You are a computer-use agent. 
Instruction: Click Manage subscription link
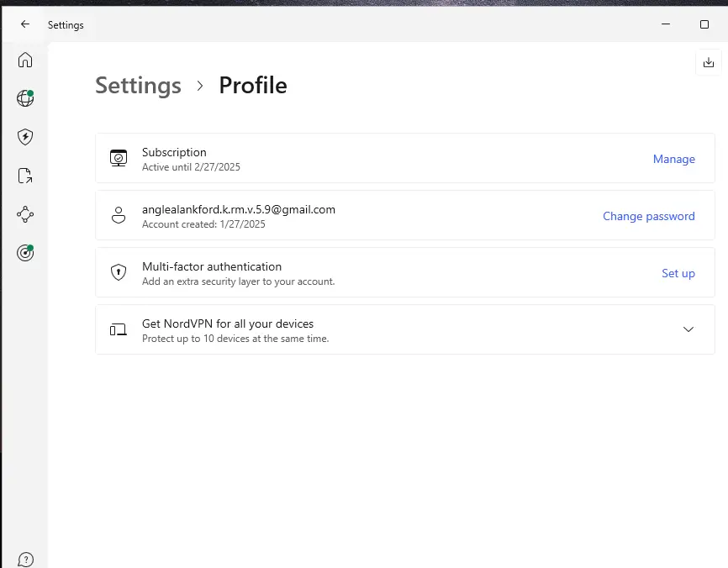click(x=673, y=159)
